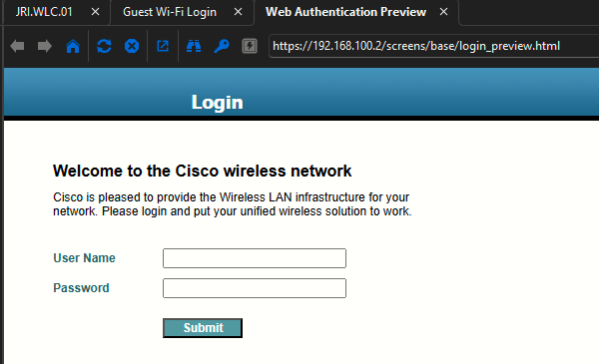Open the home page via house icon

pos(73,46)
